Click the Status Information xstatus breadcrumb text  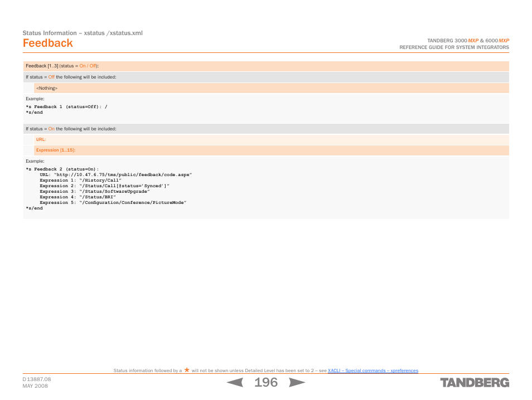83,33
